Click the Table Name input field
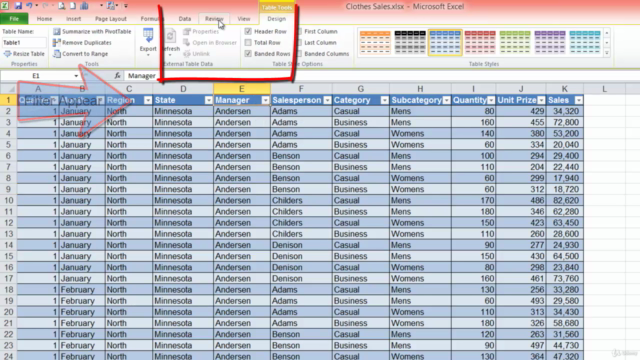640x360 pixels. 24,42
